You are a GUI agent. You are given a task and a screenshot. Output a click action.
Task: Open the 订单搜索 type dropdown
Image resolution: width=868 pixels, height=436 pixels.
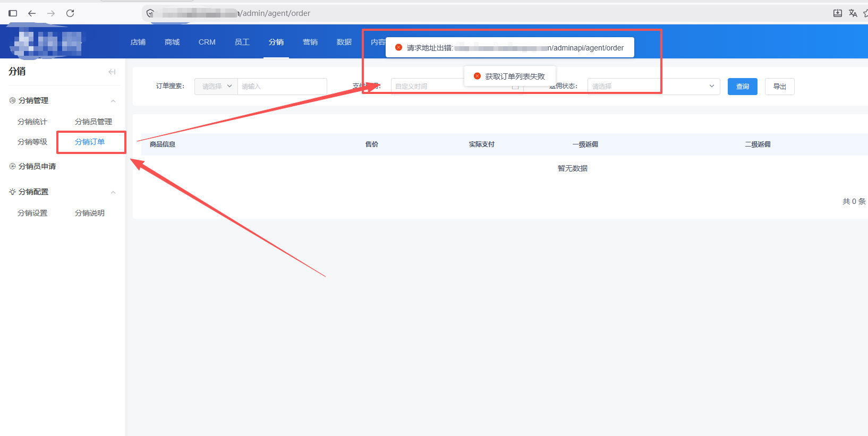pyautogui.click(x=216, y=86)
